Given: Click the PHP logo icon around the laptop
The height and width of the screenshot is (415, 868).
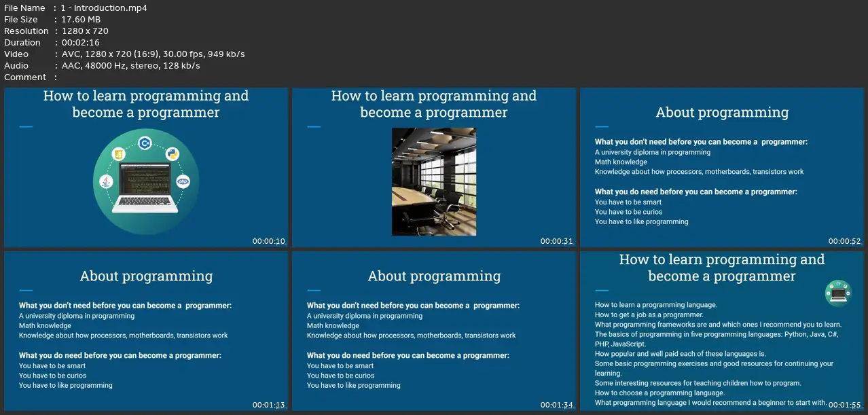Looking at the screenshot, I should (183, 181).
